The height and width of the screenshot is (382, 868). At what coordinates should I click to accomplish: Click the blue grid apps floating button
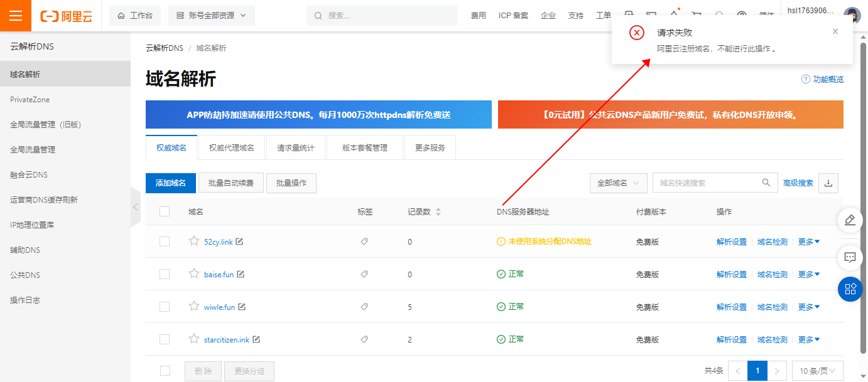850,289
